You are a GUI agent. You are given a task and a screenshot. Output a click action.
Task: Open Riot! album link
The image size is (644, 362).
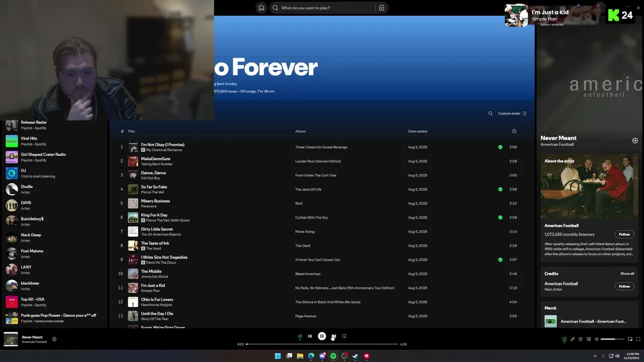299,204
